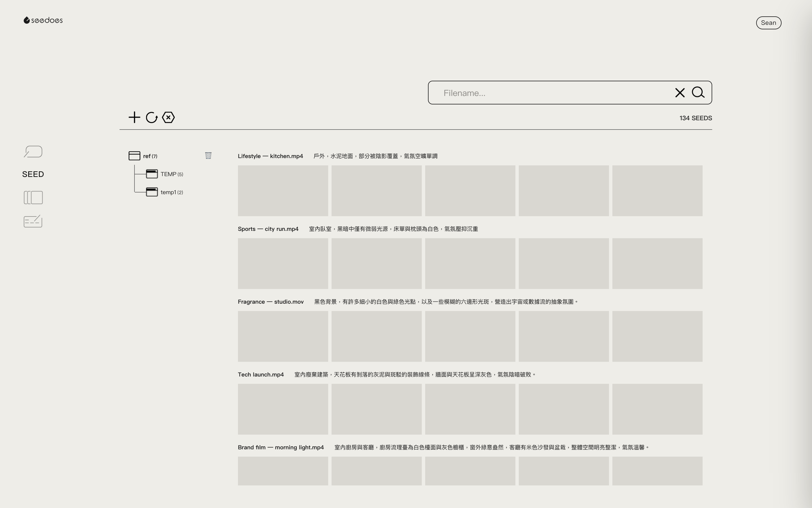Select third thumbnail of Sports — city run.mp4
Screen dimensions: 812x508
pos(470,264)
